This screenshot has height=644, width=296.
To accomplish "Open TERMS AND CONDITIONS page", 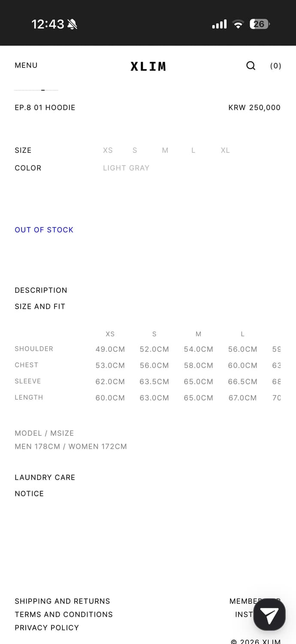I will tap(63, 614).
